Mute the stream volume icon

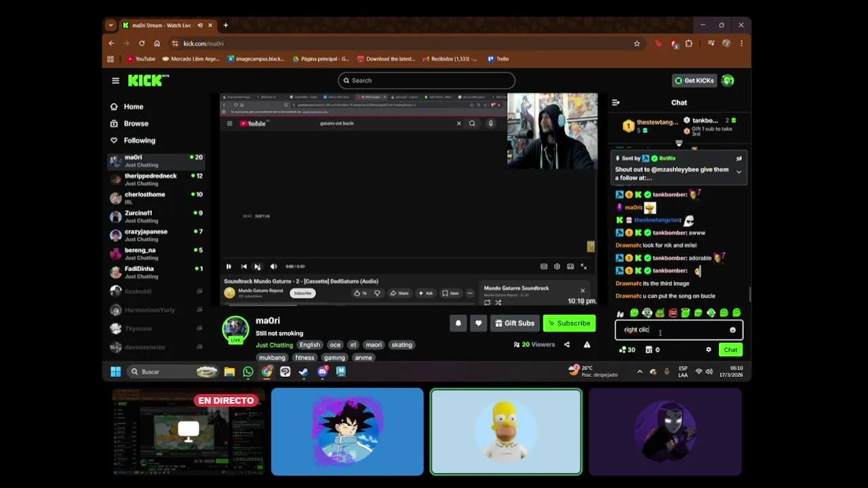[273, 266]
